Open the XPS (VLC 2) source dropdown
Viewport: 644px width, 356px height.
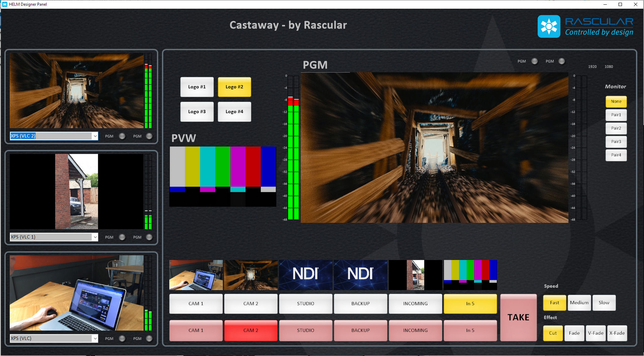pos(95,136)
